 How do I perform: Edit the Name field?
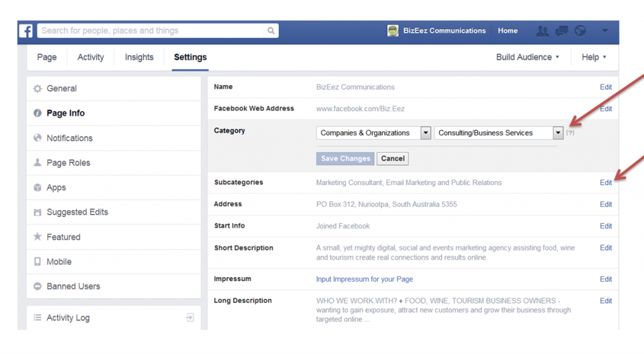606,87
